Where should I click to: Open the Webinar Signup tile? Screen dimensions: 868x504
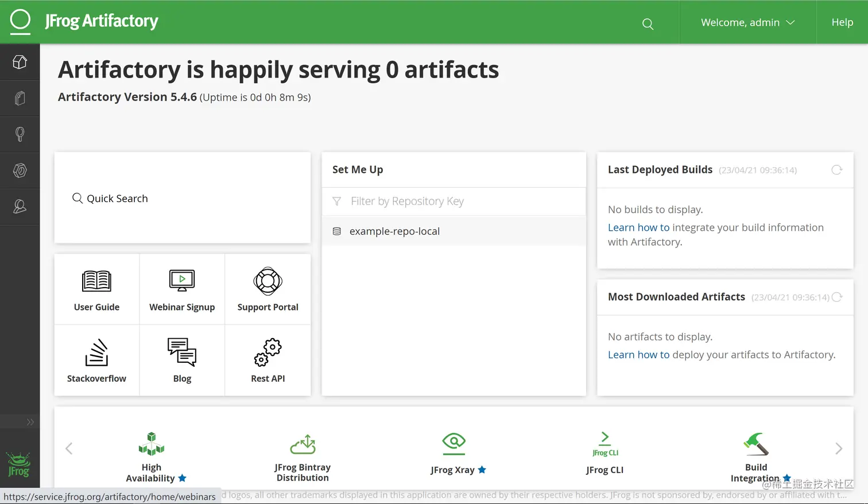click(182, 290)
